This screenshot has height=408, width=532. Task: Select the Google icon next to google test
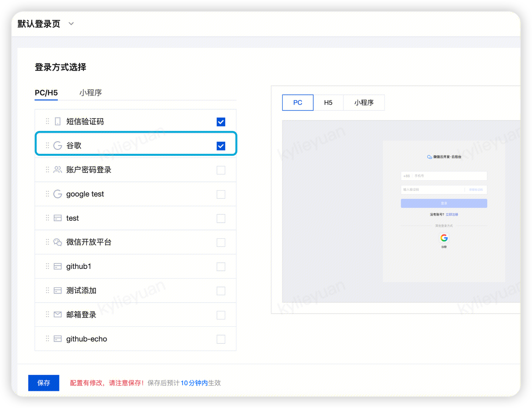pos(57,194)
